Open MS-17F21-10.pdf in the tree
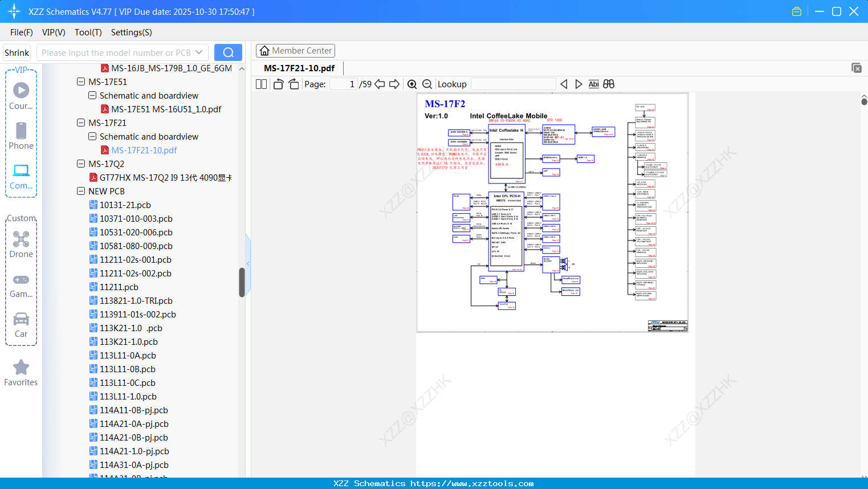The height and width of the screenshot is (489, 868). tap(144, 150)
